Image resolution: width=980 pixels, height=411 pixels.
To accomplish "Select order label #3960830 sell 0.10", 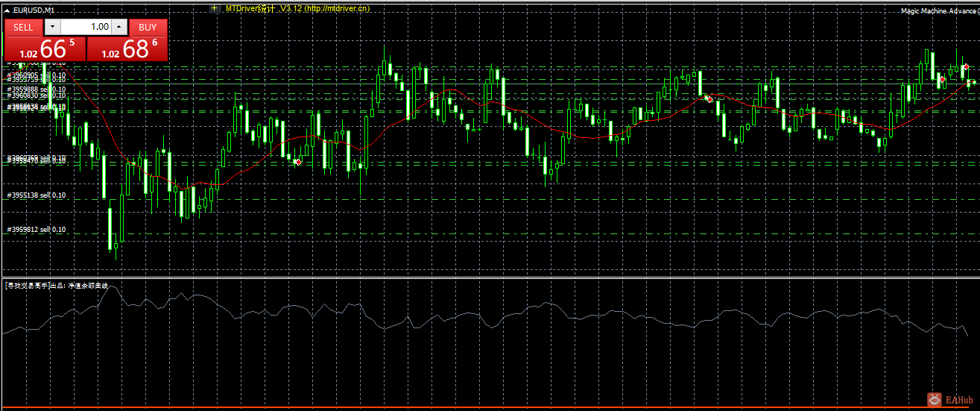I will [37, 95].
